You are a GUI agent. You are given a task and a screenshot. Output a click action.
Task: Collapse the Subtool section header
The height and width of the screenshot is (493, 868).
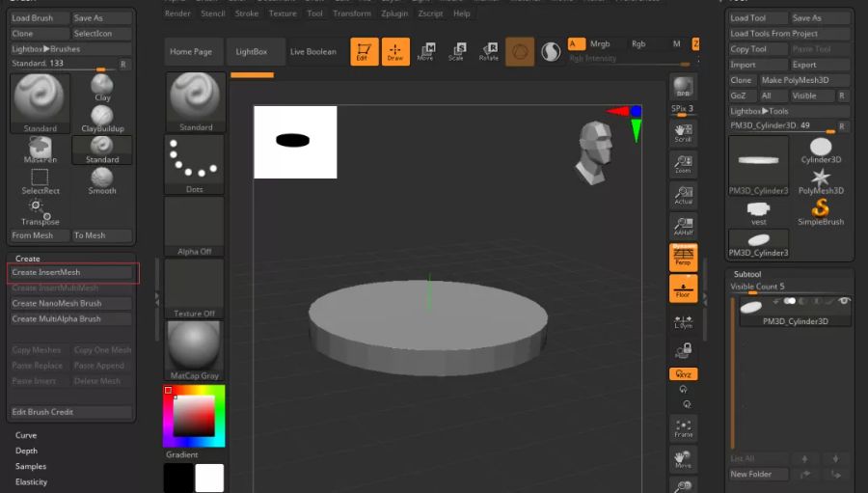[747, 274]
